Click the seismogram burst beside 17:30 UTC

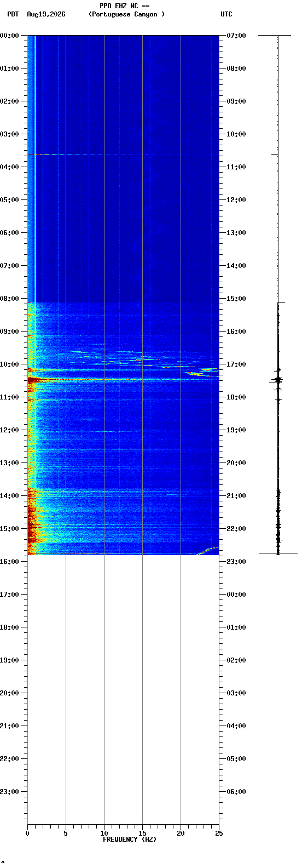click(x=278, y=380)
